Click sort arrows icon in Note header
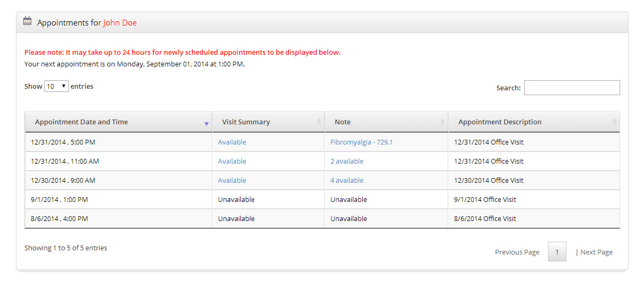Viewport: 644px width, 288px height. tap(442, 122)
